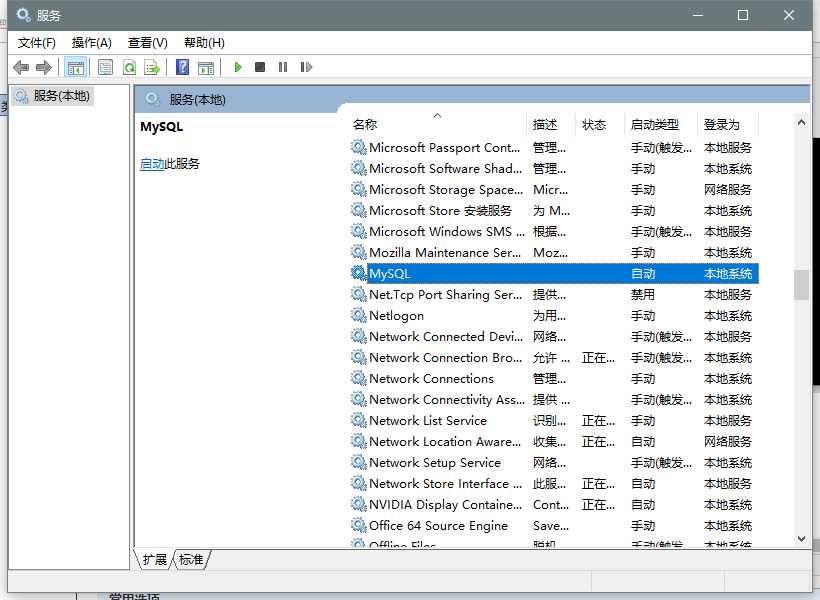
Task: Click the Stop Service square icon
Action: coord(260,67)
